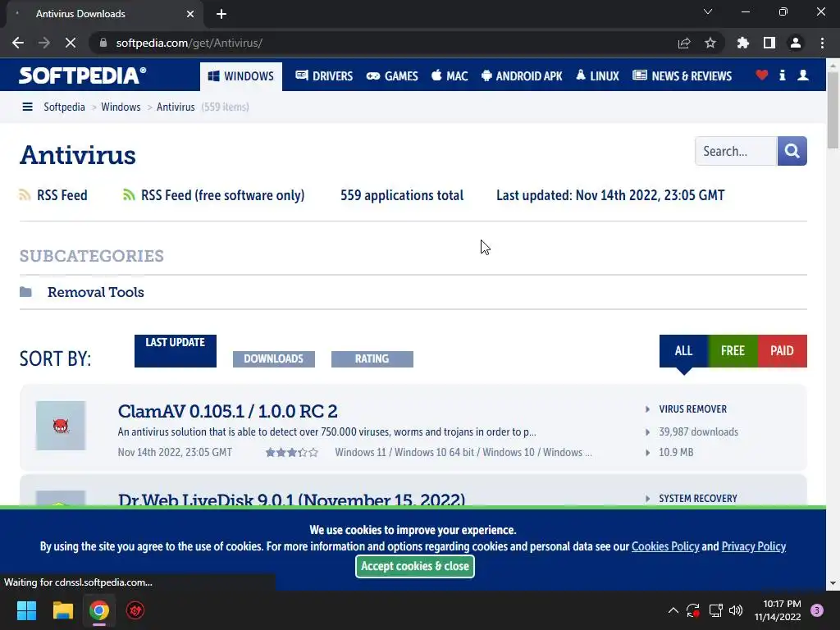Screen dimensions: 840x630
Task: Sort the list by Downloads
Action: [x=274, y=359]
